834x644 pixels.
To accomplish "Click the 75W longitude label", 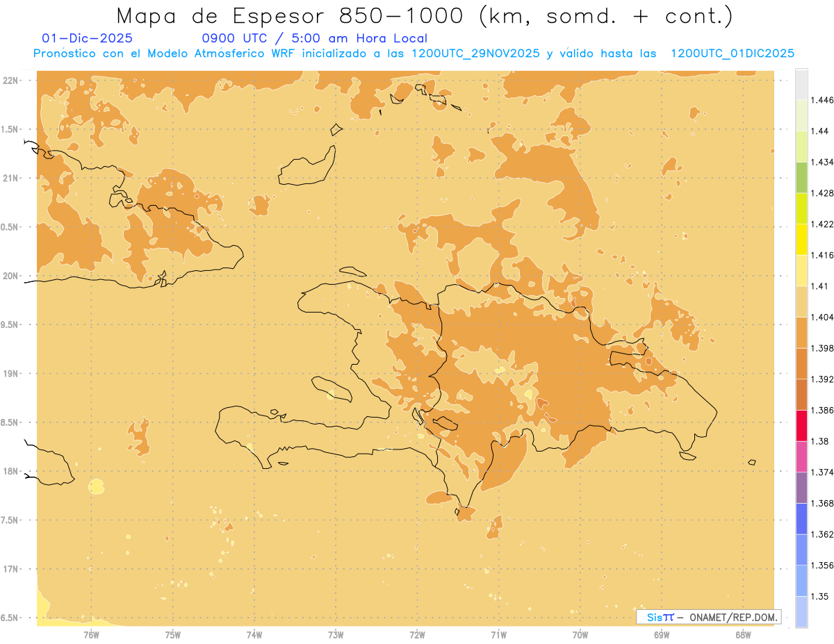I will 173,634.
